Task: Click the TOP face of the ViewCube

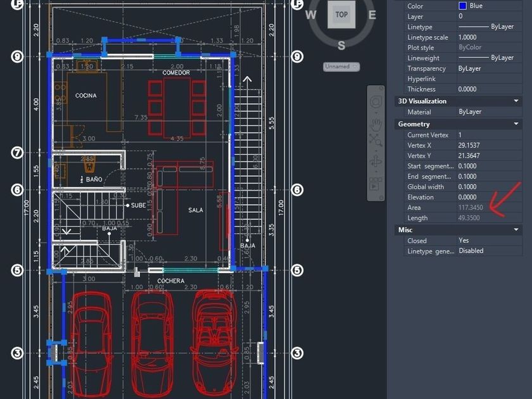Action: click(x=341, y=15)
